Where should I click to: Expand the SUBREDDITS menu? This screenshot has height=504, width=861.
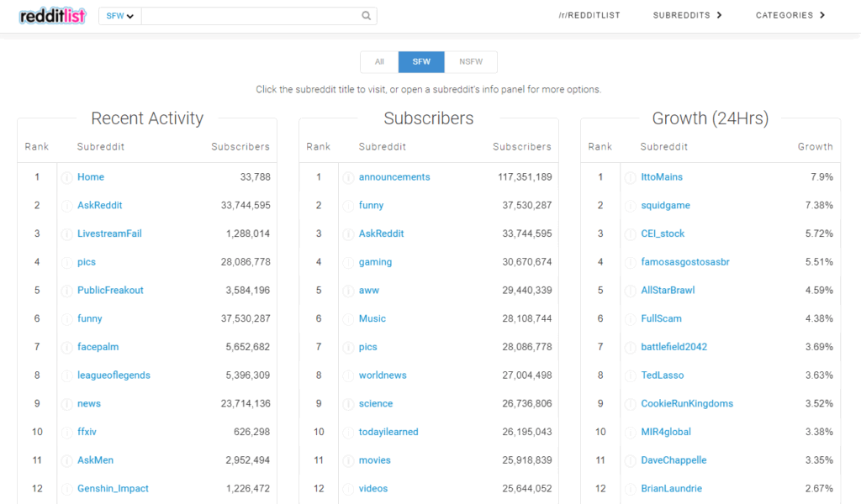click(x=687, y=15)
